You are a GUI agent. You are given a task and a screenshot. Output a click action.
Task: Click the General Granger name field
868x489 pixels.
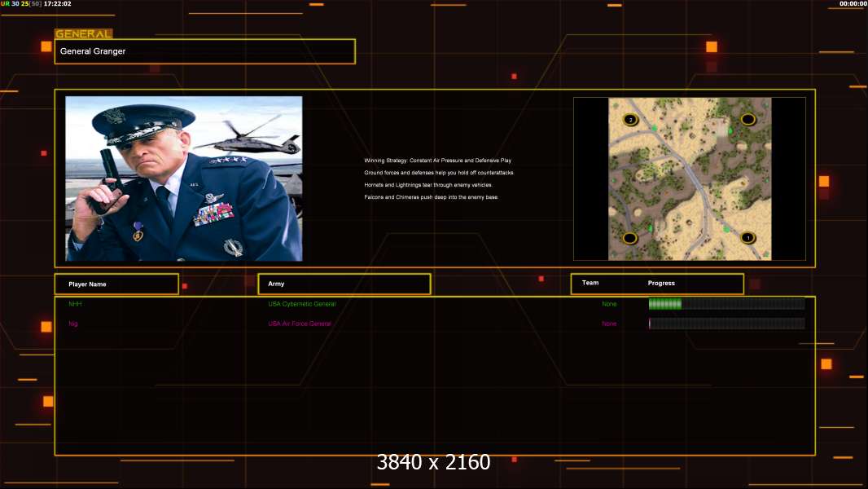click(x=205, y=51)
